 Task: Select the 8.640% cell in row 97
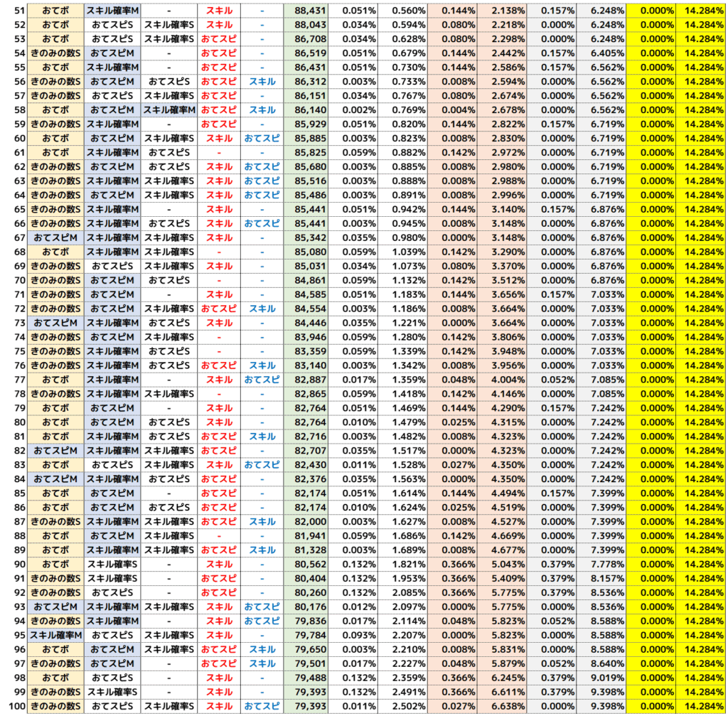point(601,663)
